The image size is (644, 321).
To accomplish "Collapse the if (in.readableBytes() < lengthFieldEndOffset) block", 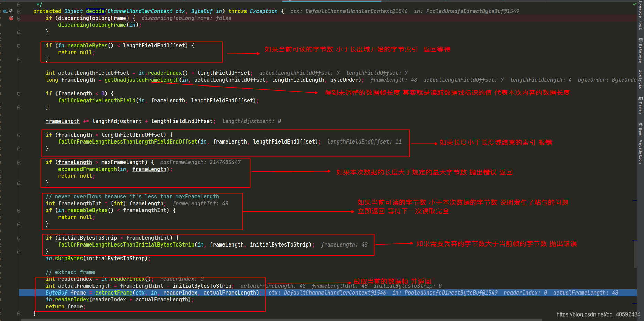I will 19,46.
